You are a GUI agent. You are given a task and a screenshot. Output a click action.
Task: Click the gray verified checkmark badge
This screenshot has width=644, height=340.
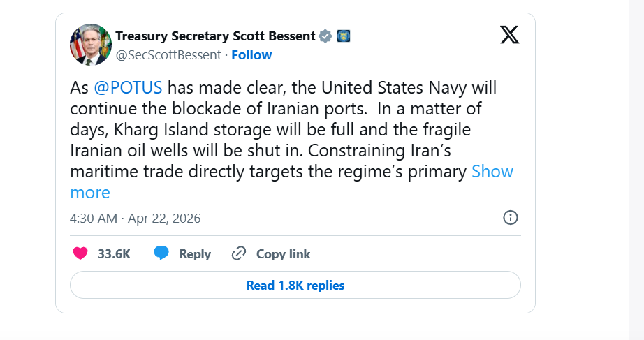pos(325,36)
